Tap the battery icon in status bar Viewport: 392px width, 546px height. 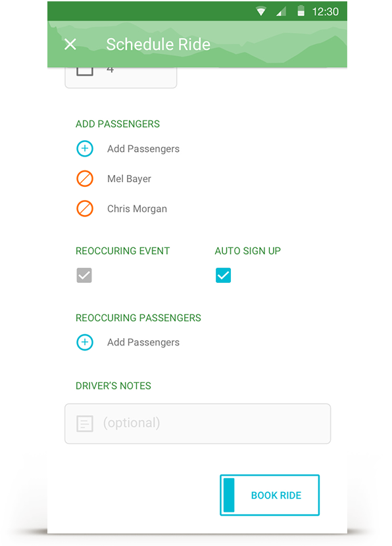click(x=301, y=11)
